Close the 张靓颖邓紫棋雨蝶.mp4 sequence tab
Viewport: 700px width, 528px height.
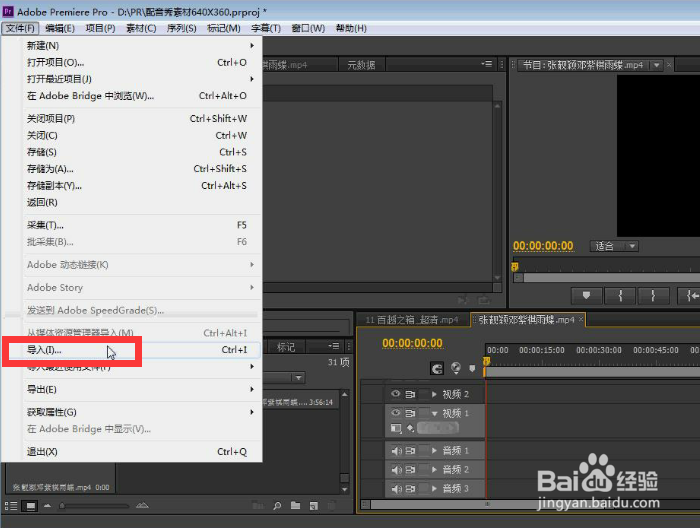point(581,319)
